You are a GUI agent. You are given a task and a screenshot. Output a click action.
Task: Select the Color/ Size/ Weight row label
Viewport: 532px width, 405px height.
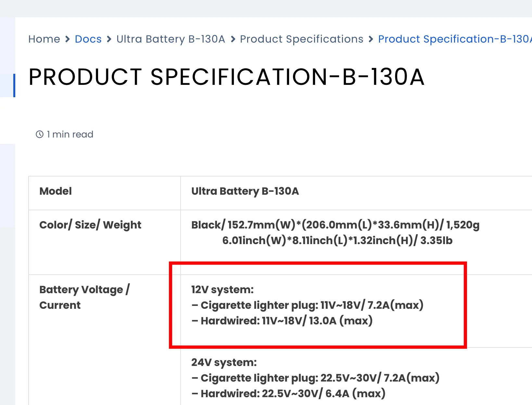pyautogui.click(x=90, y=225)
